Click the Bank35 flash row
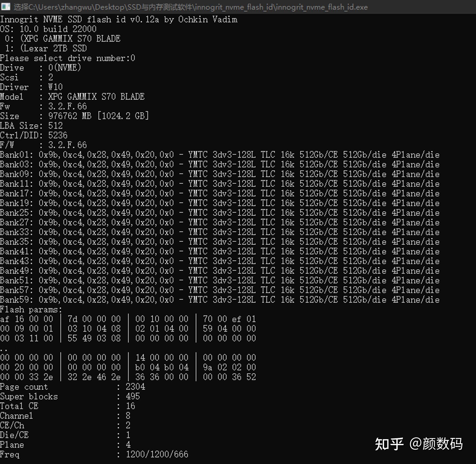 (x=220, y=242)
